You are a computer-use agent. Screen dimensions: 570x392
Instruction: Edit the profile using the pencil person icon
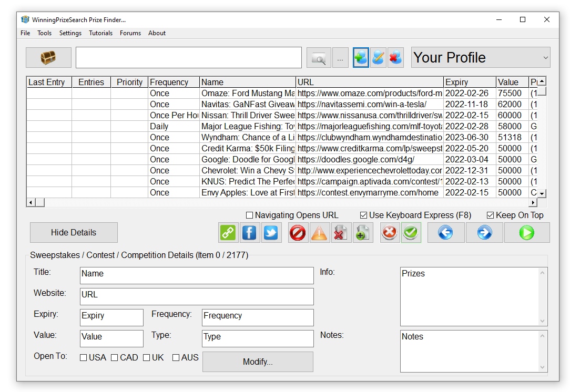click(378, 57)
